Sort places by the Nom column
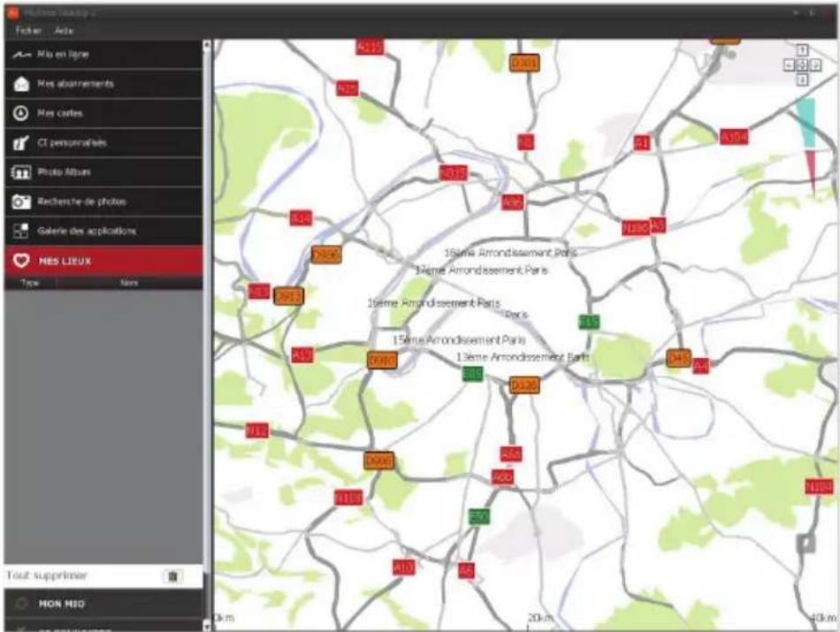Screen dimensions: 840x632 129,283
